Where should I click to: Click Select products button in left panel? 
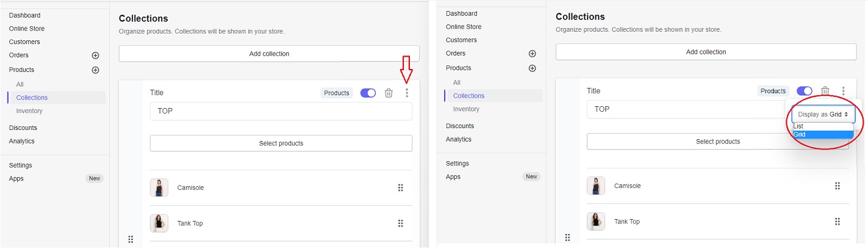tap(281, 143)
